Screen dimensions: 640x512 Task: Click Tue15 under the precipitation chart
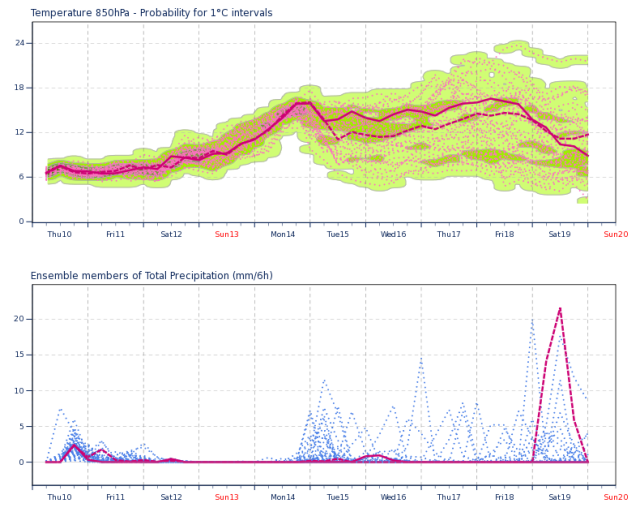338,497
